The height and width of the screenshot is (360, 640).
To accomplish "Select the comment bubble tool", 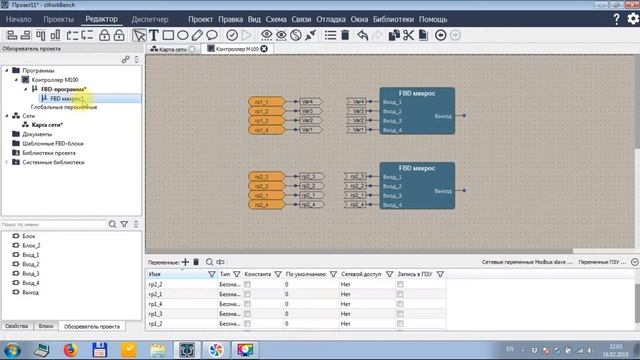I will 212,35.
